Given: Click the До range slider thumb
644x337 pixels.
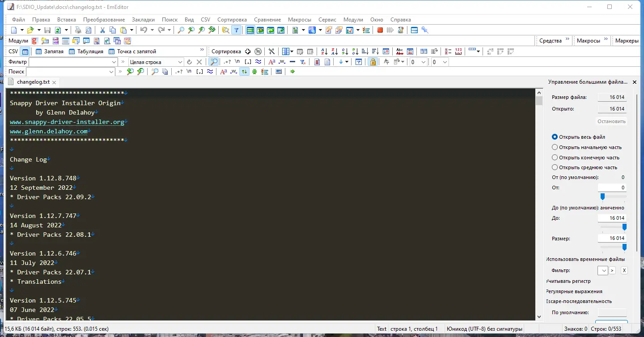Looking at the screenshot, I should [624, 227].
